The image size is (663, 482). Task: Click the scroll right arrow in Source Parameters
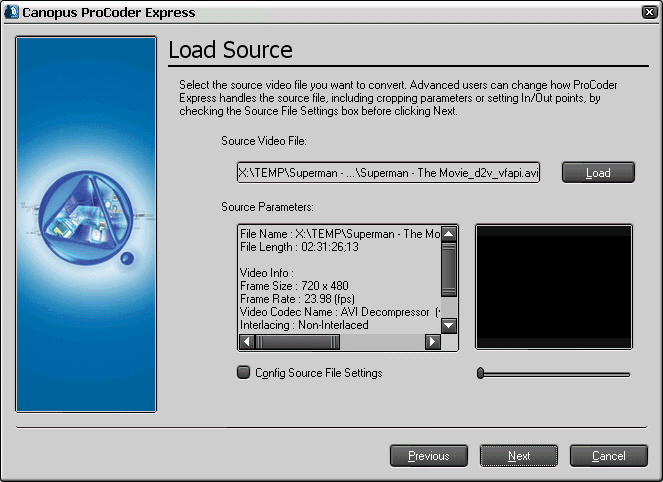click(432, 342)
